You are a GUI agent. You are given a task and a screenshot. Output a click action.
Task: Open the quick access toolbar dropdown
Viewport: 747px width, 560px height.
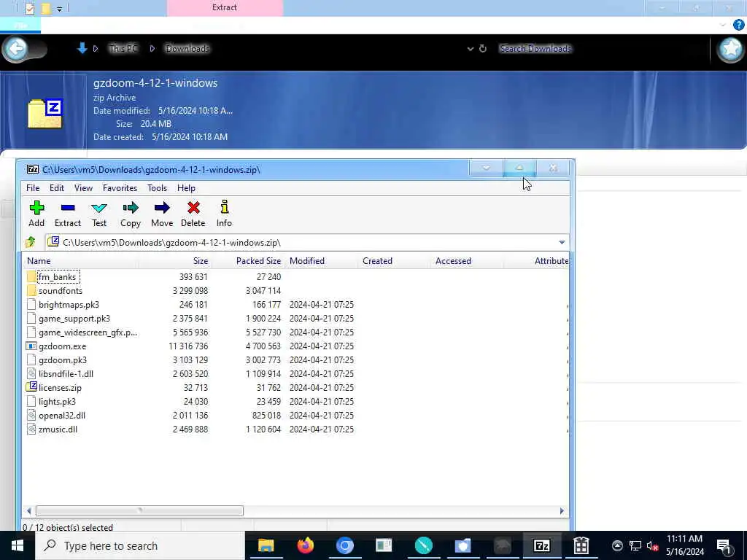60,9
